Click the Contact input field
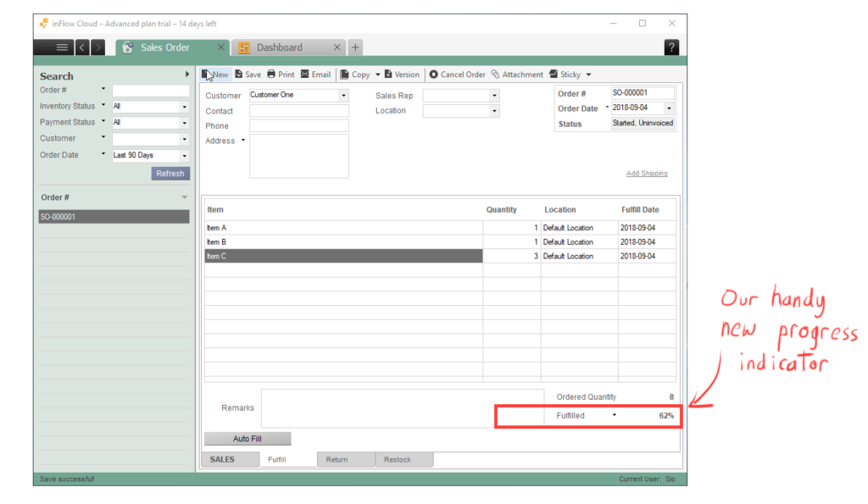This screenshot has height=504, width=868. click(299, 111)
